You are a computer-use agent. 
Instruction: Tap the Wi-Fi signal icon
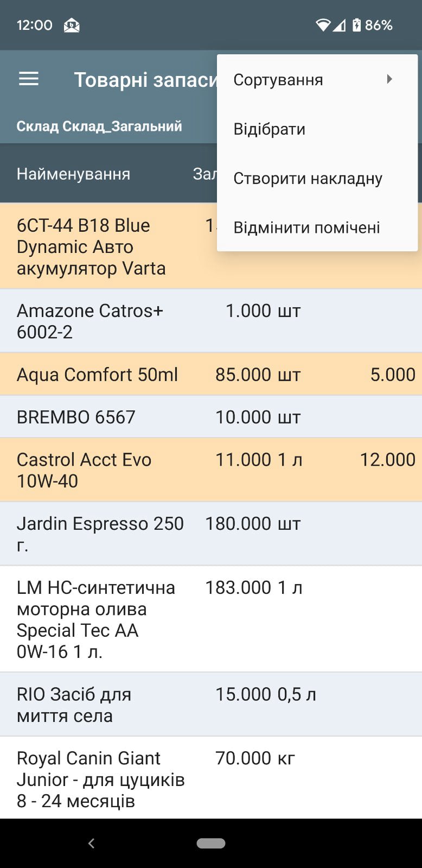[x=323, y=25]
